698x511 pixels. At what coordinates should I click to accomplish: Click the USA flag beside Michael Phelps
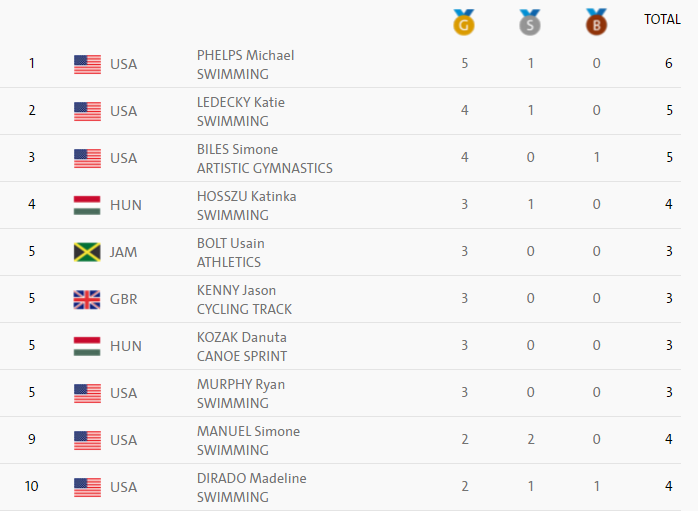(x=88, y=64)
